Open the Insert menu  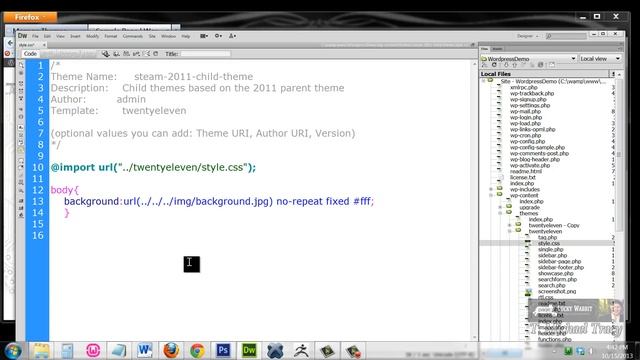pos(75,36)
